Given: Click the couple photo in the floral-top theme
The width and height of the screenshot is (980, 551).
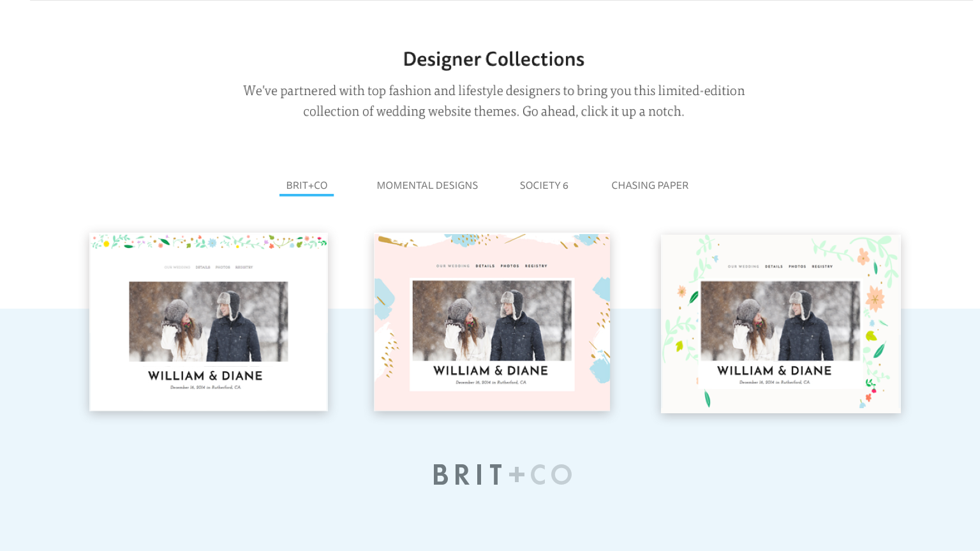Looking at the screenshot, I should 209,321.
